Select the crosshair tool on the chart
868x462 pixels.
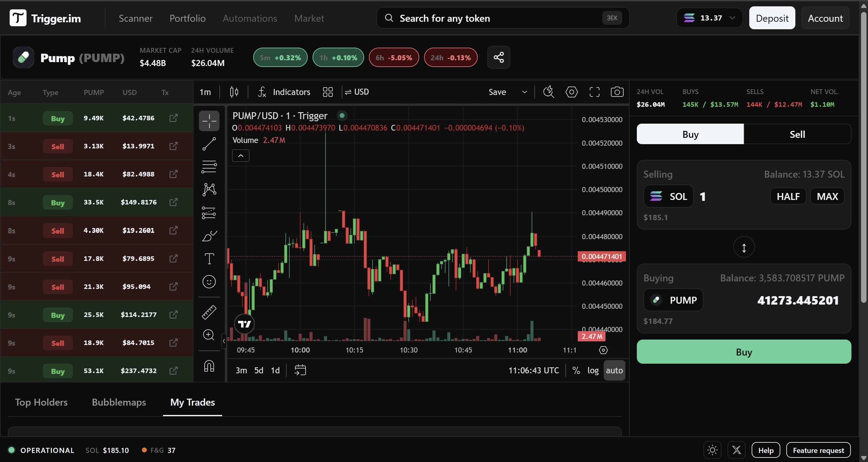(x=209, y=120)
